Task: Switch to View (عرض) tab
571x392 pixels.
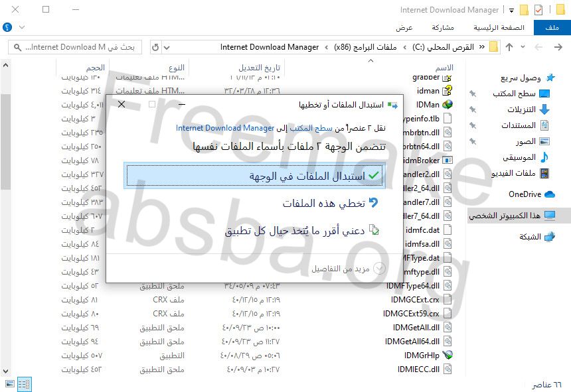Action: pos(404,28)
